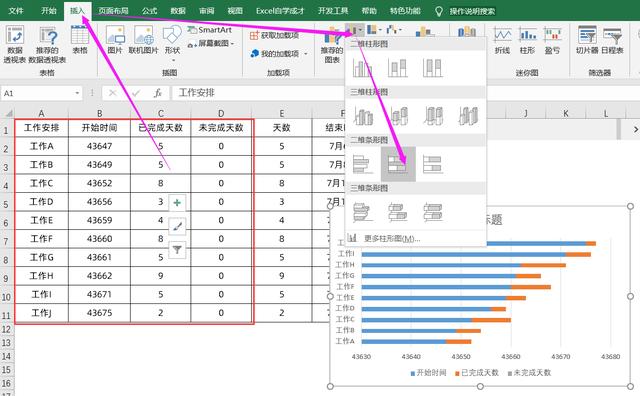
Task: Insert a Line sparkline (折线)
Action: click(502, 40)
